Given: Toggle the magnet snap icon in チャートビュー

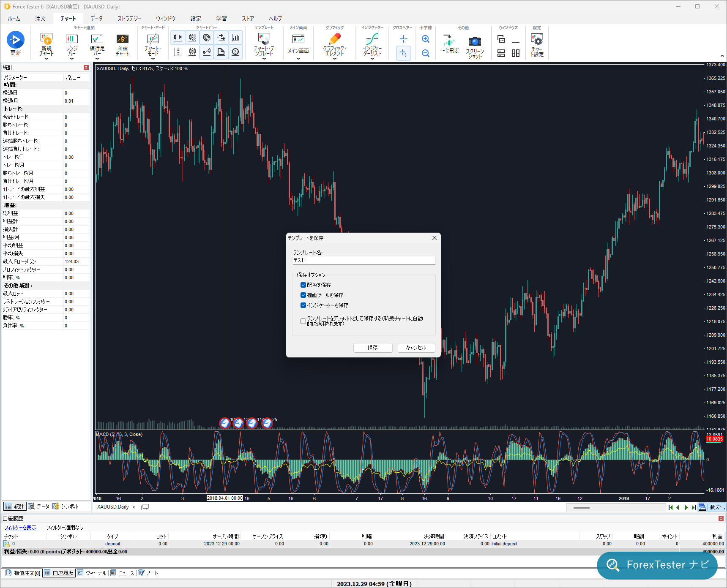Looking at the screenshot, I should [x=207, y=38].
